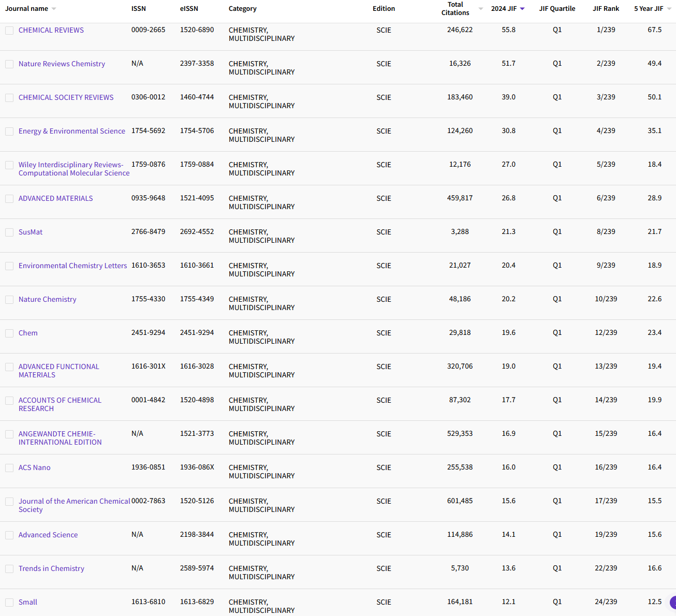Open the Nature Chemistry journal link
This screenshot has height=616, width=676.
(47, 299)
